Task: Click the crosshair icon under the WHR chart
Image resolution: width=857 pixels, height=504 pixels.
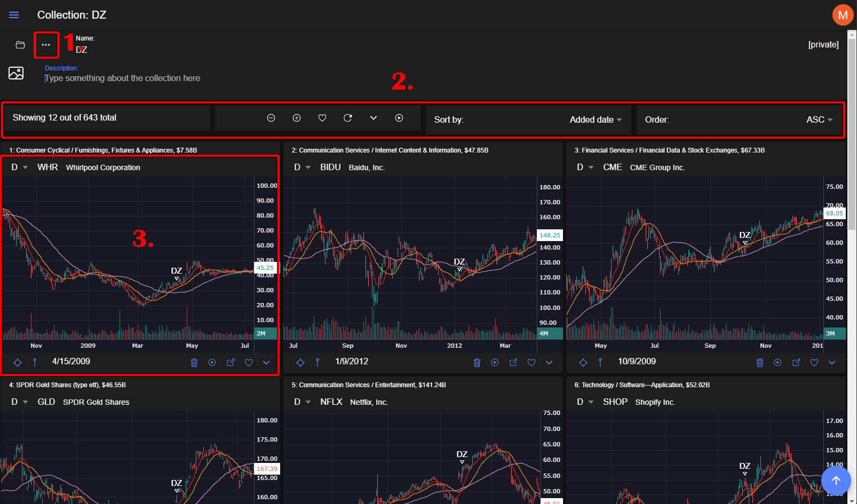Action: tap(18, 363)
